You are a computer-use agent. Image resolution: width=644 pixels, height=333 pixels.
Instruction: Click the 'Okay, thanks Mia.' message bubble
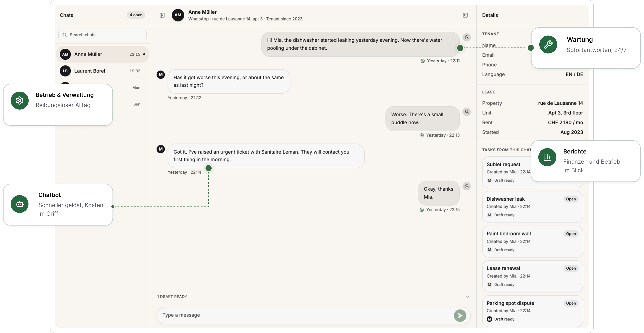tap(438, 193)
